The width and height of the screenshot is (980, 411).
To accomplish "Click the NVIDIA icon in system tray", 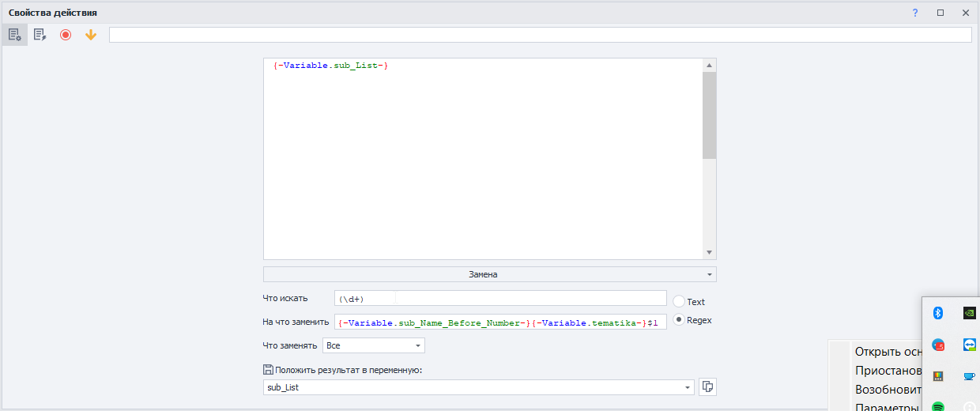I will coord(969,313).
